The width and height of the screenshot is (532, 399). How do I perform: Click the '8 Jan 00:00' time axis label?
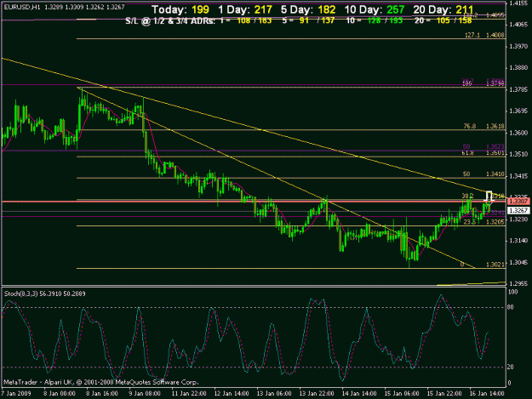[x=59, y=394]
